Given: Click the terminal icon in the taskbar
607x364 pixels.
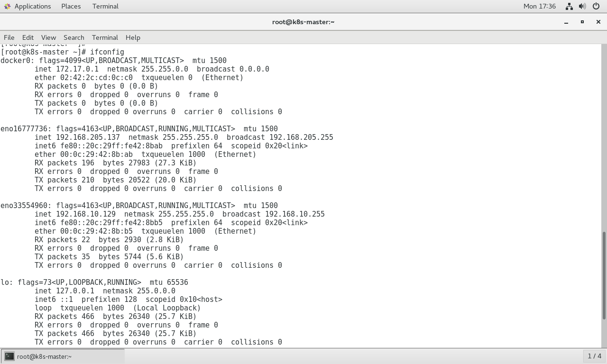Looking at the screenshot, I should point(9,356).
